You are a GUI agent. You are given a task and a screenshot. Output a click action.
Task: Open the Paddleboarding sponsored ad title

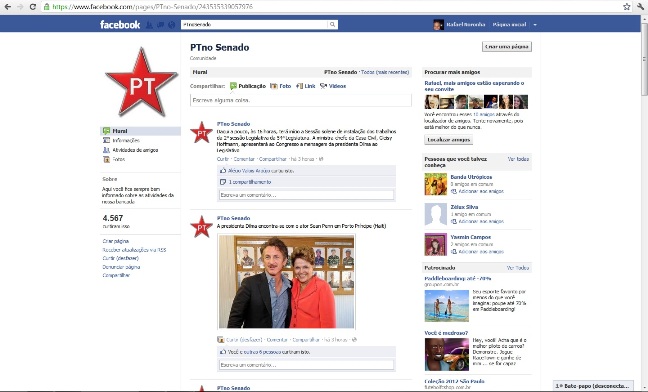coord(458,279)
